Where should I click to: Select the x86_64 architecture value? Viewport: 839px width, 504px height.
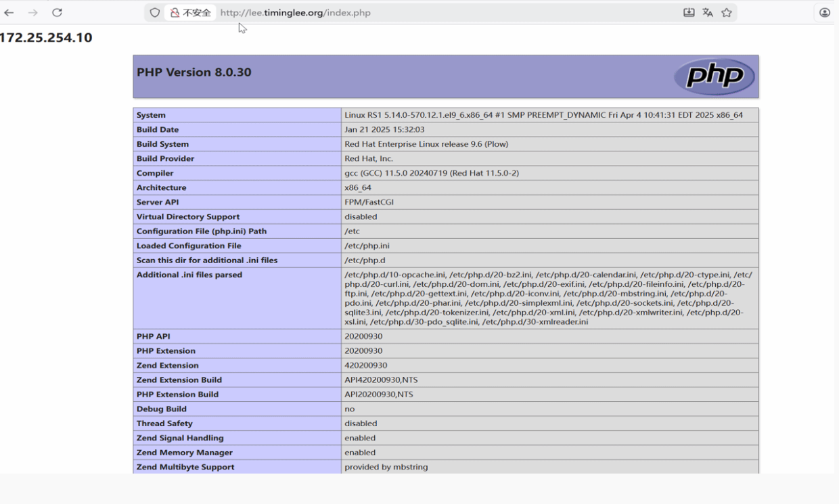tap(358, 187)
